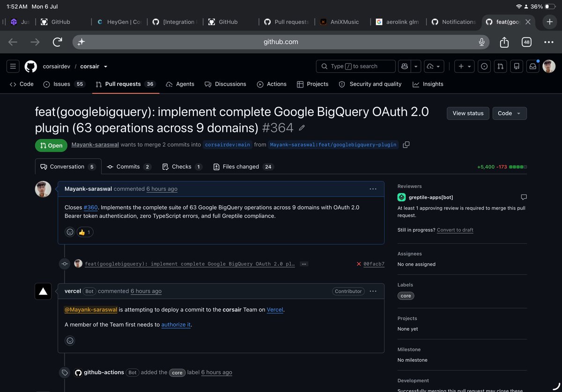The width and height of the screenshot is (562, 392).
Task: Open the notifications inbox icon
Action: coord(532,66)
